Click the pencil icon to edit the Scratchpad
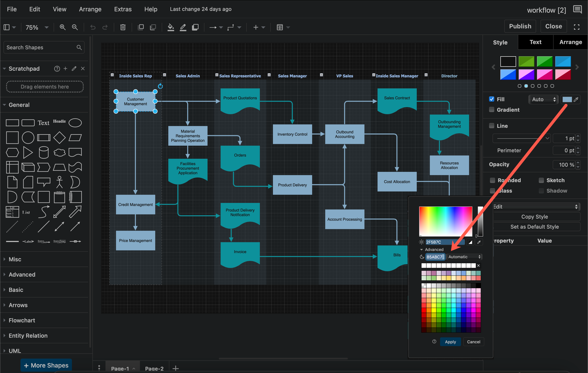The image size is (588, 373). [x=74, y=69]
